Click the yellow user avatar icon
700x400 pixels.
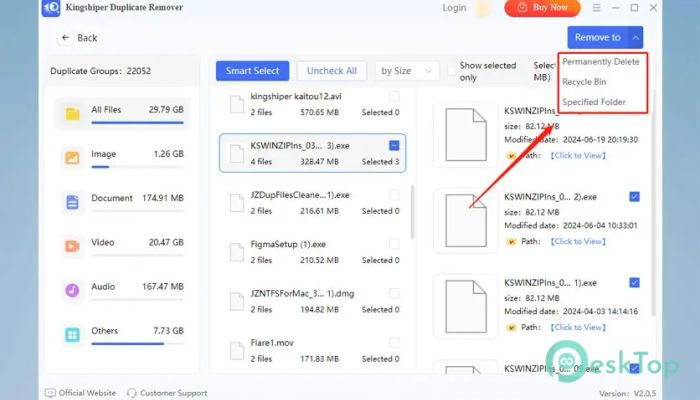tap(483, 8)
